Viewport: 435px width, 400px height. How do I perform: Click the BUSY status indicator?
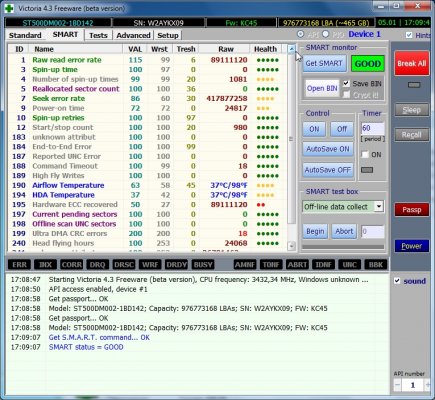click(x=203, y=265)
